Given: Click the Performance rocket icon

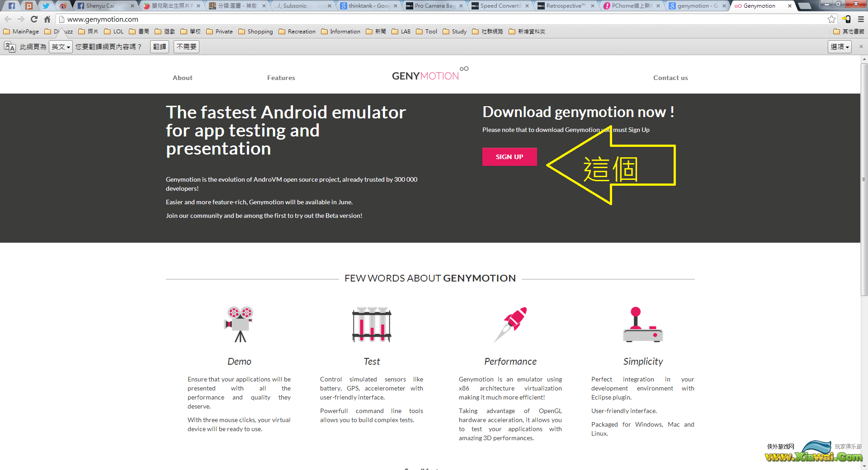Looking at the screenshot, I should pyautogui.click(x=510, y=324).
